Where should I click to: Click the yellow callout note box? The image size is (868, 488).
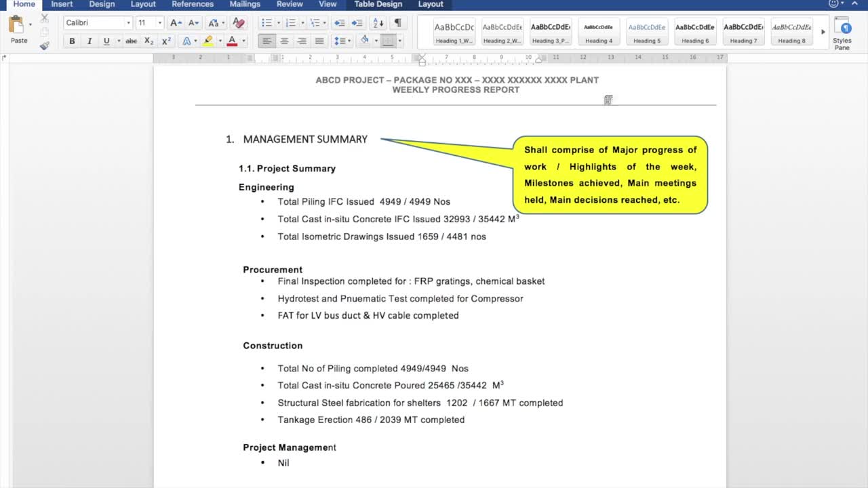[x=610, y=175]
